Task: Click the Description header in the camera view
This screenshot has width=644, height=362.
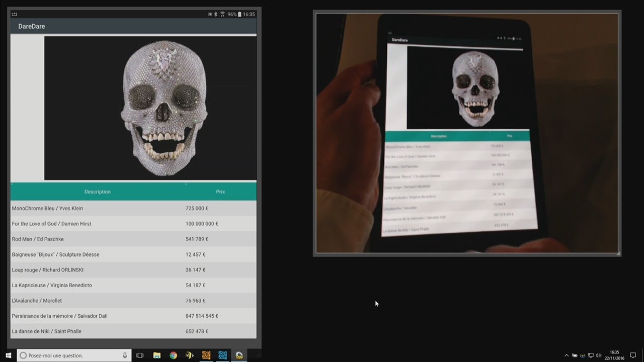Action: [x=439, y=136]
